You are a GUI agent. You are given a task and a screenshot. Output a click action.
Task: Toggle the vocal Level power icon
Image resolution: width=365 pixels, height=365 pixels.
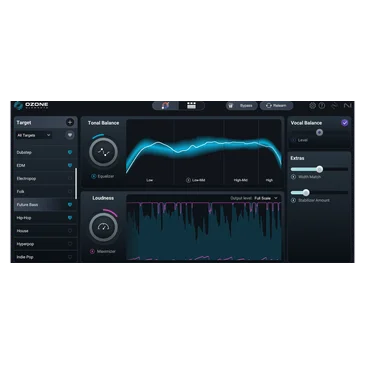(x=294, y=140)
